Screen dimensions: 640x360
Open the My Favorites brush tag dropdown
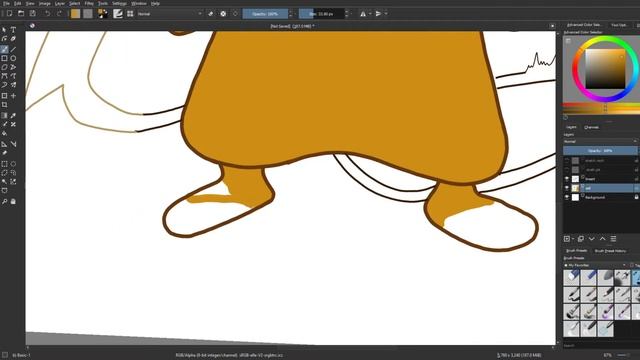(595, 265)
